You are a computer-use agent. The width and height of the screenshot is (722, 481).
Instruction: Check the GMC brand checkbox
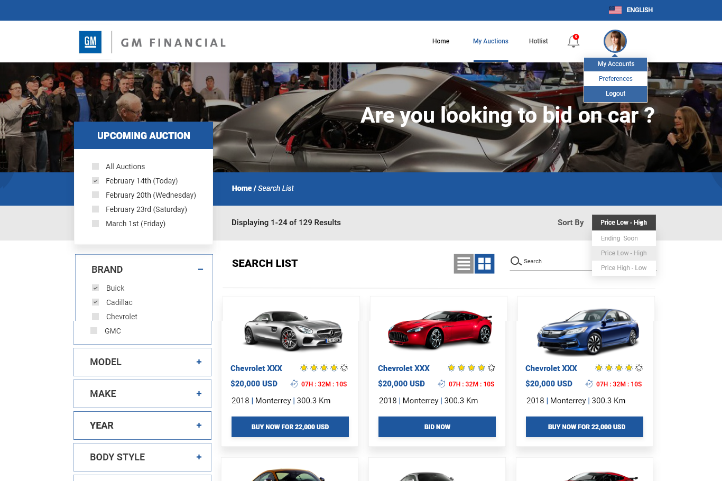point(94,330)
